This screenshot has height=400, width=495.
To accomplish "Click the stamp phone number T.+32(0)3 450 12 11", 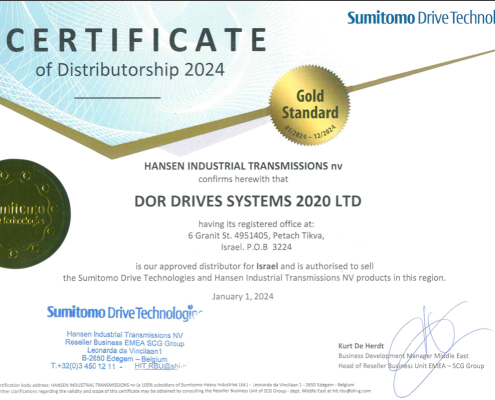I will tap(83, 366).
